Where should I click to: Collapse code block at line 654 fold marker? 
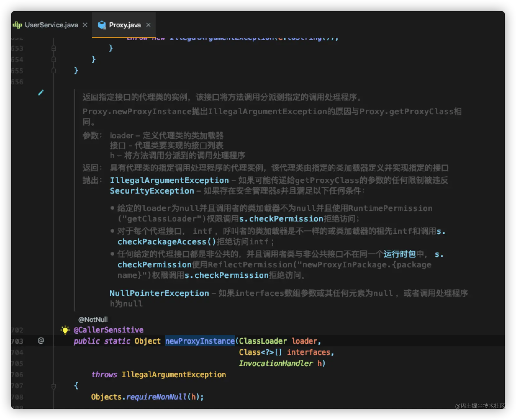tap(54, 59)
